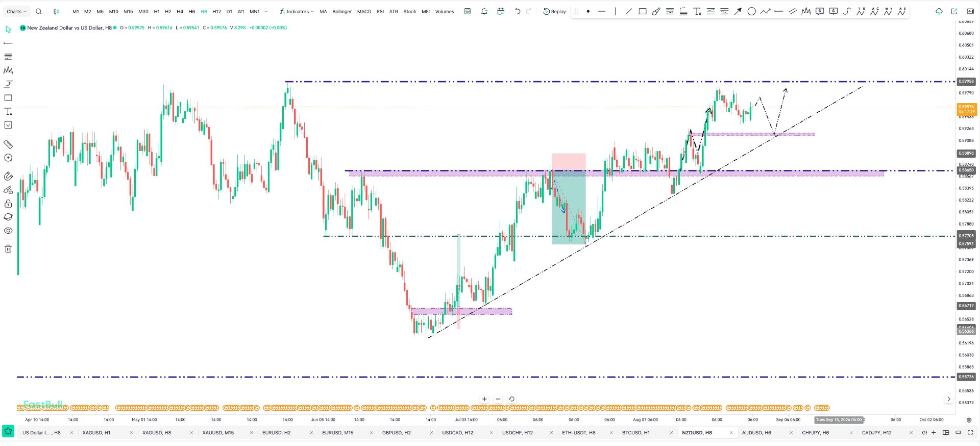Zoom in the chart with the plus button

(484, 399)
